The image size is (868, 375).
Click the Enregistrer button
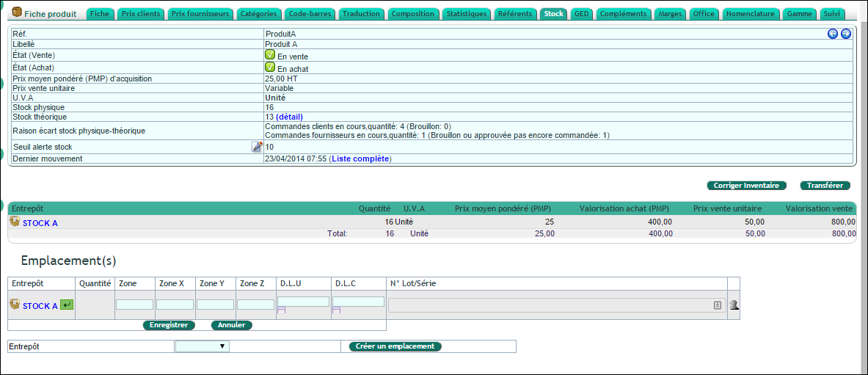(169, 325)
